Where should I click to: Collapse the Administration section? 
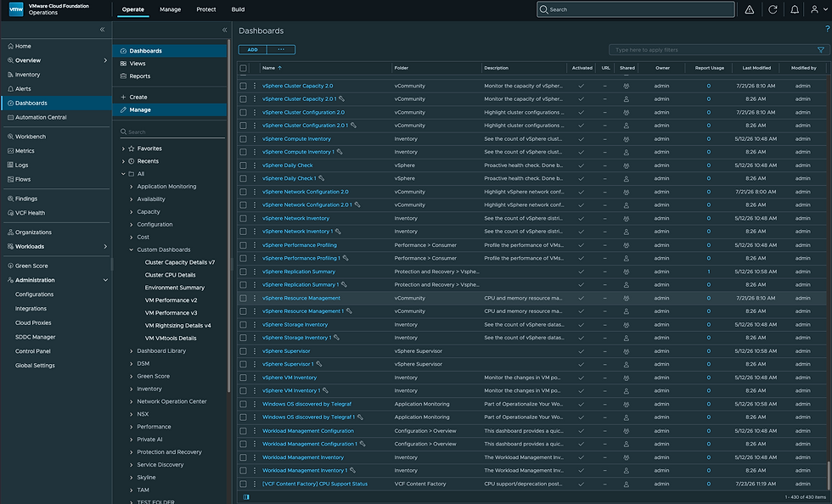pyautogui.click(x=105, y=280)
